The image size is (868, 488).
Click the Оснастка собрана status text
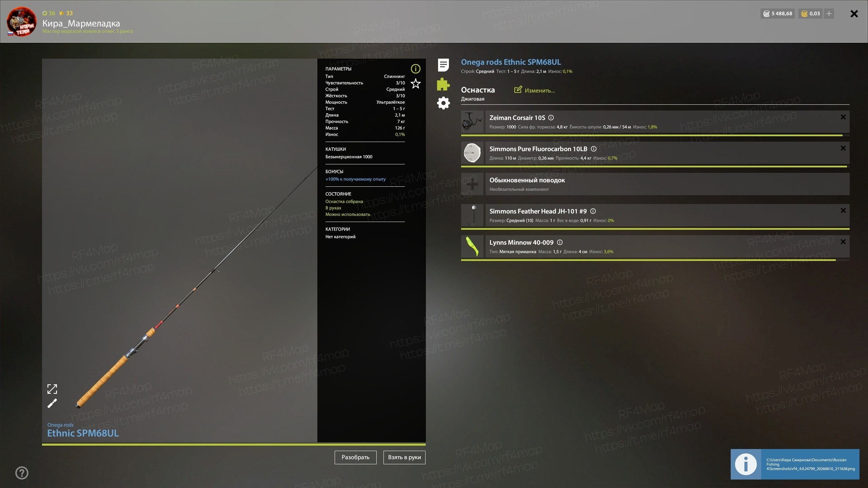(x=344, y=201)
